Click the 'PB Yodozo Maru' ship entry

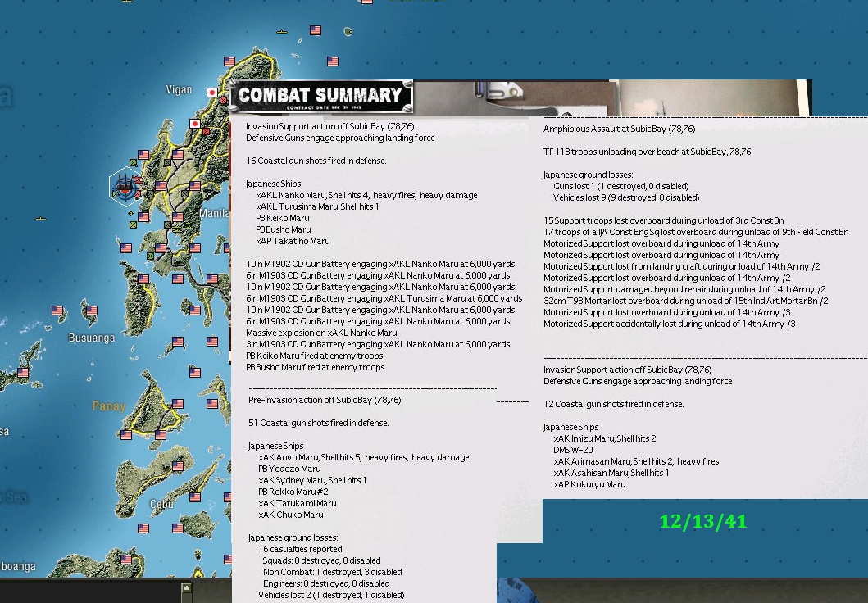click(x=289, y=469)
